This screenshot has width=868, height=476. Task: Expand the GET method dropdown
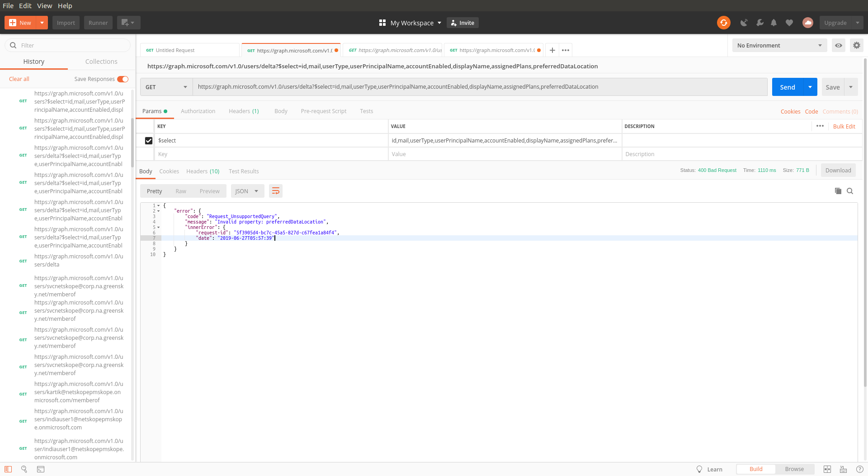coord(165,86)
